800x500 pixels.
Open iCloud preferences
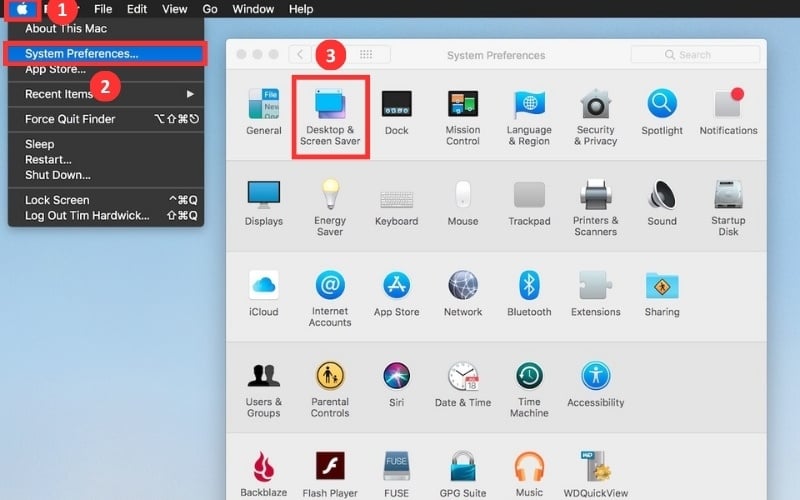263,293
